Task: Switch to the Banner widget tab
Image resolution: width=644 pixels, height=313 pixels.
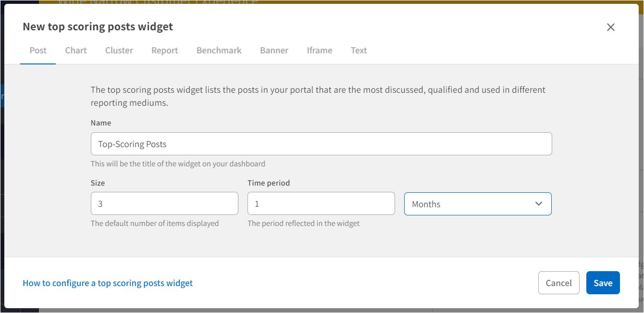Action: coord(274,50)
